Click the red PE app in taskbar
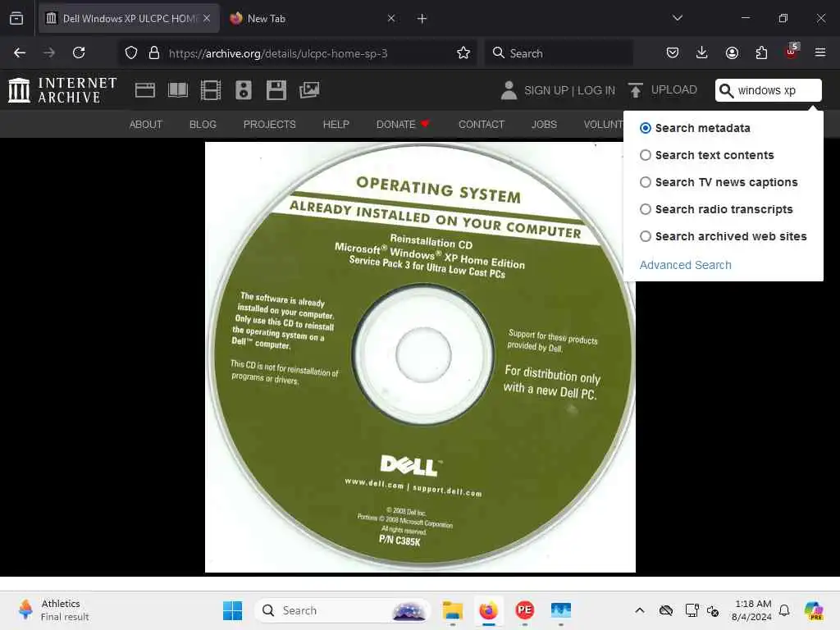 pyautogui.click(x=524, y=610)
